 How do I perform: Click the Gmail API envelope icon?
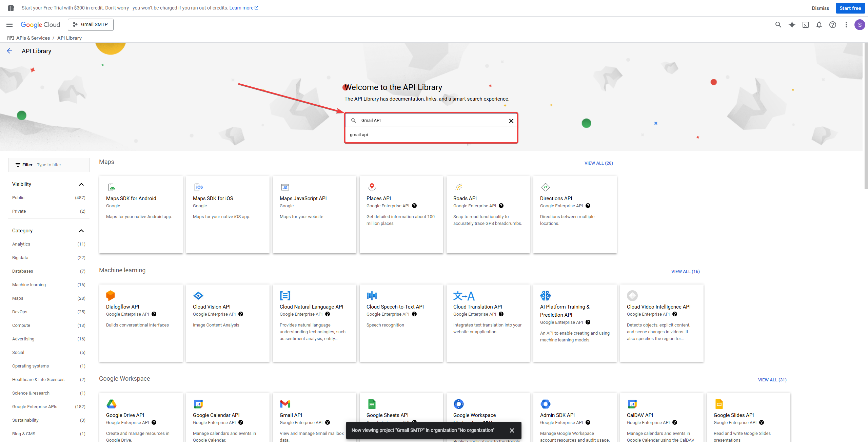coord(285,404)
